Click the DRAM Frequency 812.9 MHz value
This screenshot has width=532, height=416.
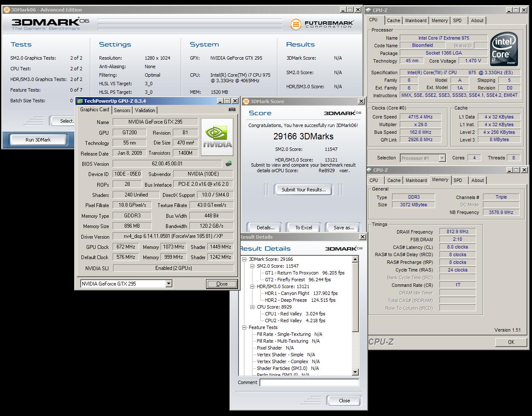point(457,232)
